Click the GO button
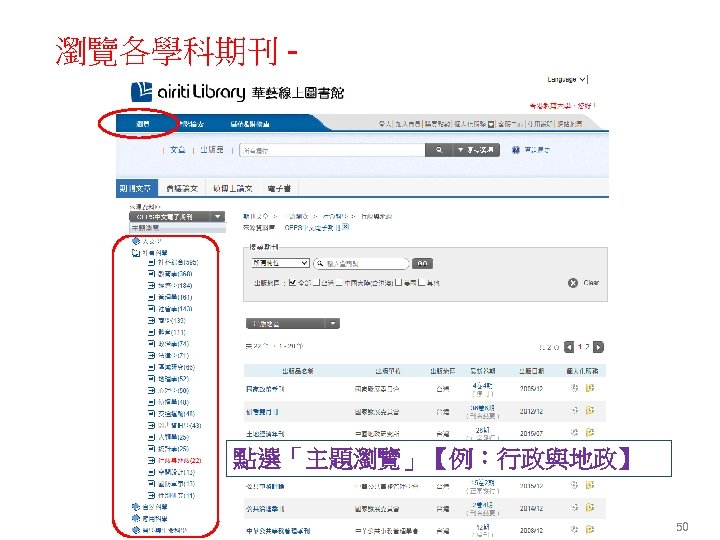720x540 pixels. (x=422, y=263)
